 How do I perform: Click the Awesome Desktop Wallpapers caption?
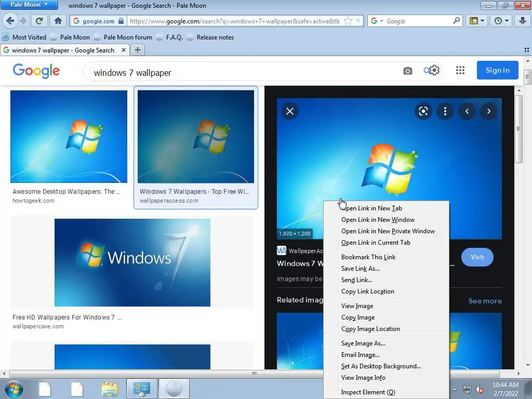coord(66,191)
